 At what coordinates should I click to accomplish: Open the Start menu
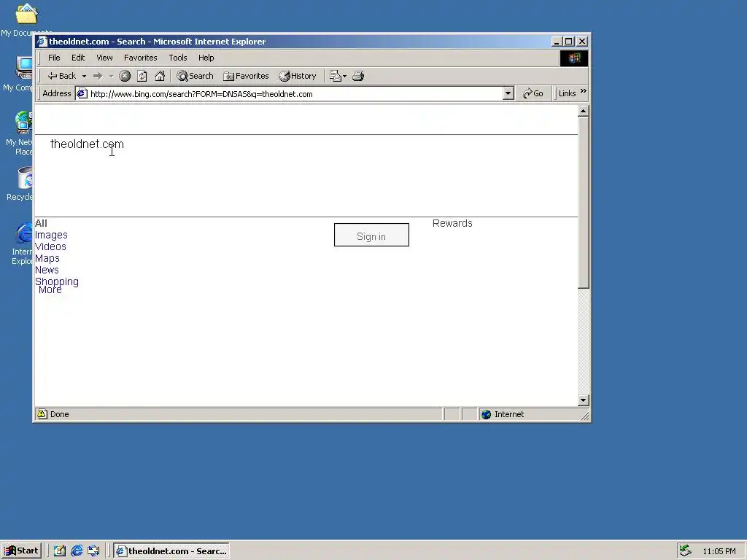(21, 551)
